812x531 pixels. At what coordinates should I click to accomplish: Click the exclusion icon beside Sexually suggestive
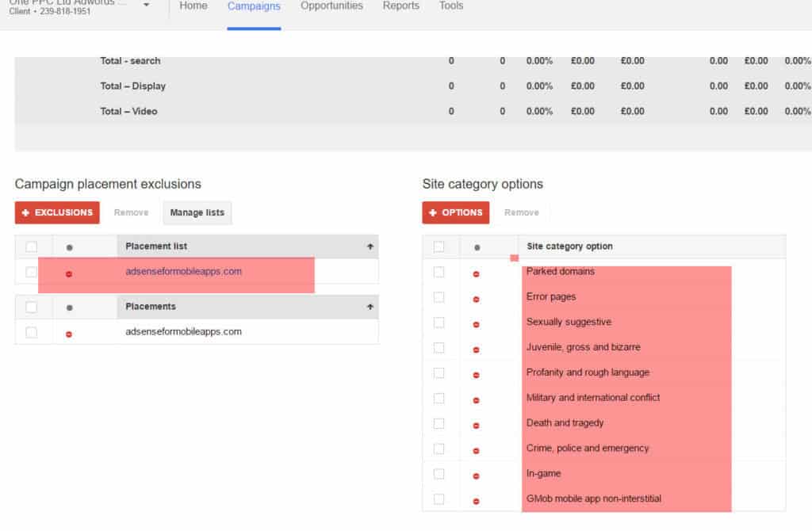point(476,323)
